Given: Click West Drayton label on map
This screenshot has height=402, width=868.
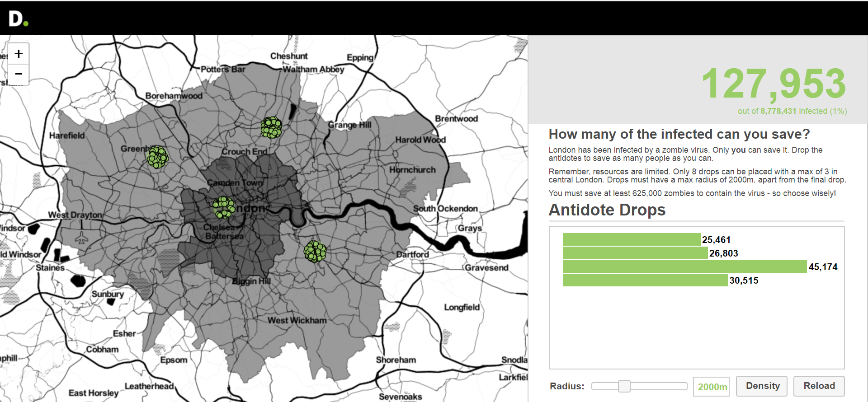Looking at the screenshot, I should pyautogui.click(x=75, y=215).
